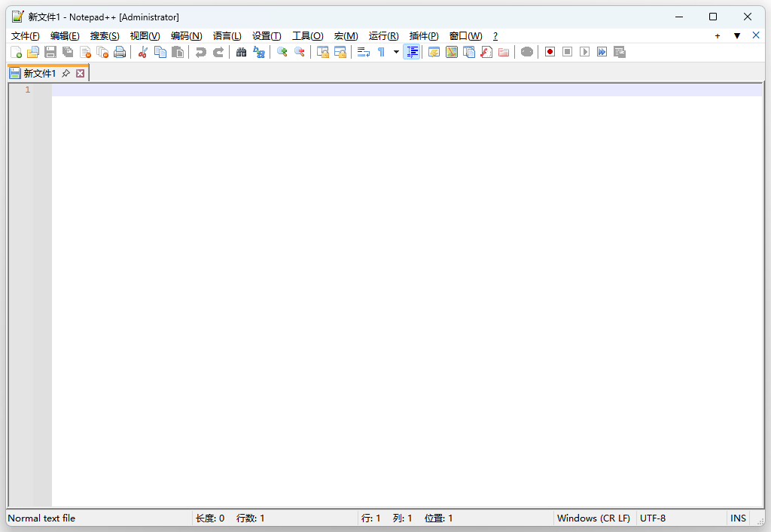This screenshot has height=532, width=771.
Task: Click the Copy icon in the toolbar
Action: [x=160, y=52]
